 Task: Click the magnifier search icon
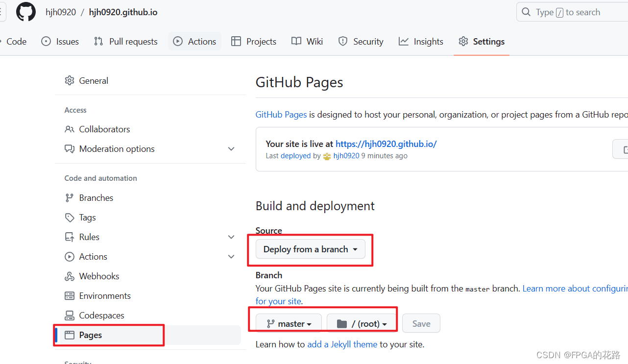tap(526, 12)
